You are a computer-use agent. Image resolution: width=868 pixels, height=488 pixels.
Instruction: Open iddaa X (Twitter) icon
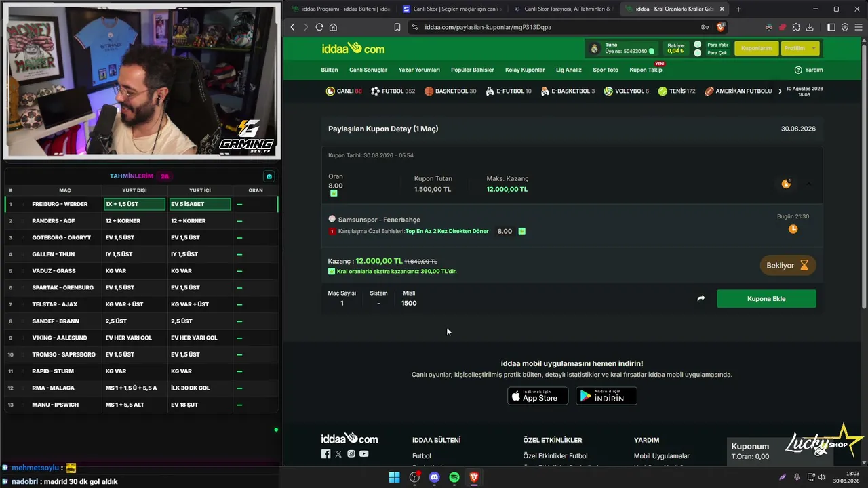click(338, 453)
